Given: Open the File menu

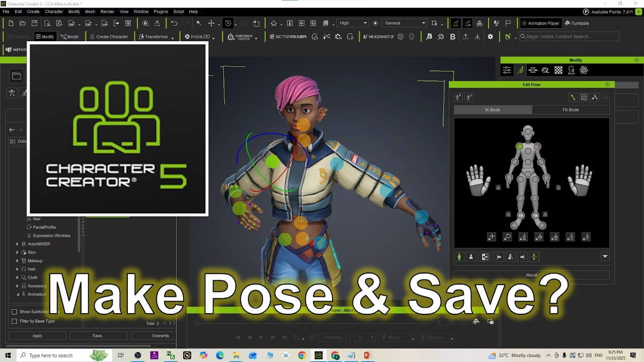Looking at the screenshot, I should coord(6,12).
